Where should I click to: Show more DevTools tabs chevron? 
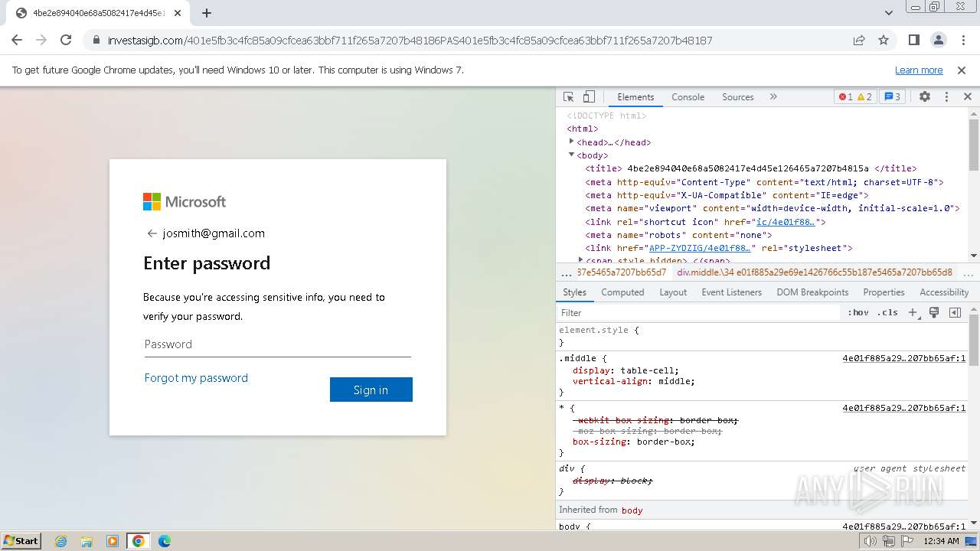click(x=773, y=97)
